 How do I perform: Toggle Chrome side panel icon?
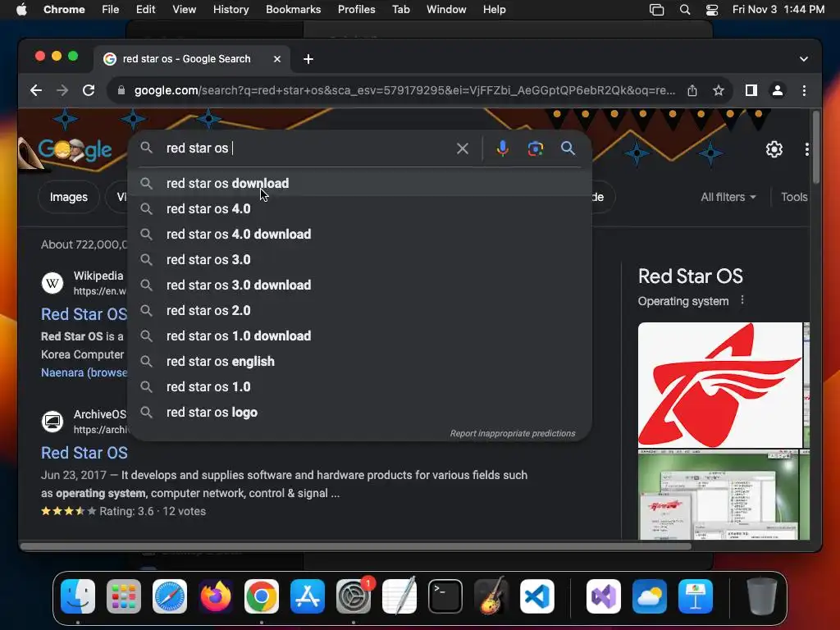[751, 90]
